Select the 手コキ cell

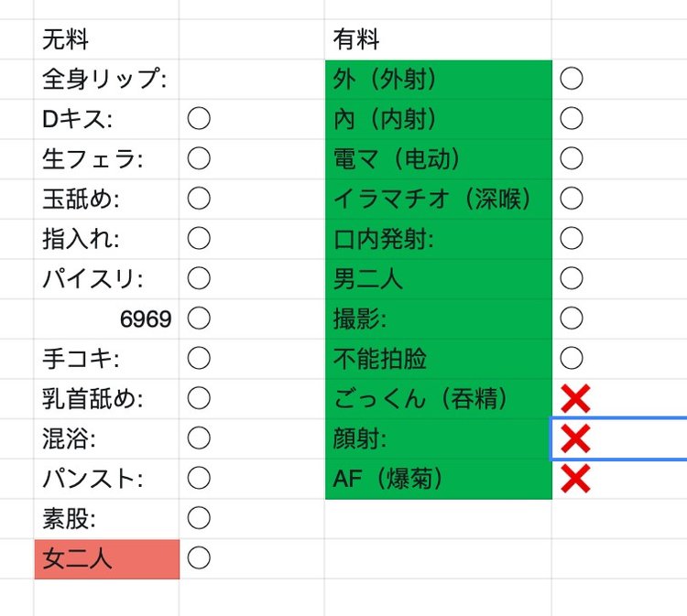pos(106,358)
